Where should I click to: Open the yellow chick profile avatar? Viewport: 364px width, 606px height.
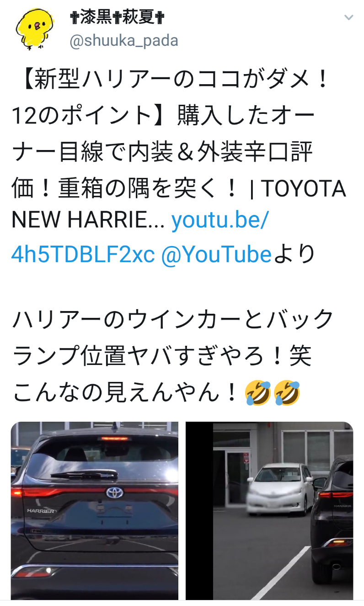coord(33,29)
